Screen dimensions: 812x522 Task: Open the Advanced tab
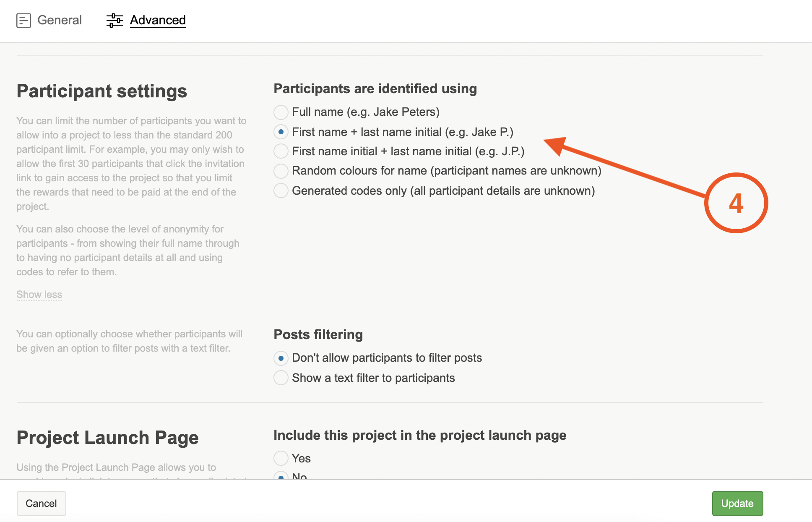[x=158, y=20]
